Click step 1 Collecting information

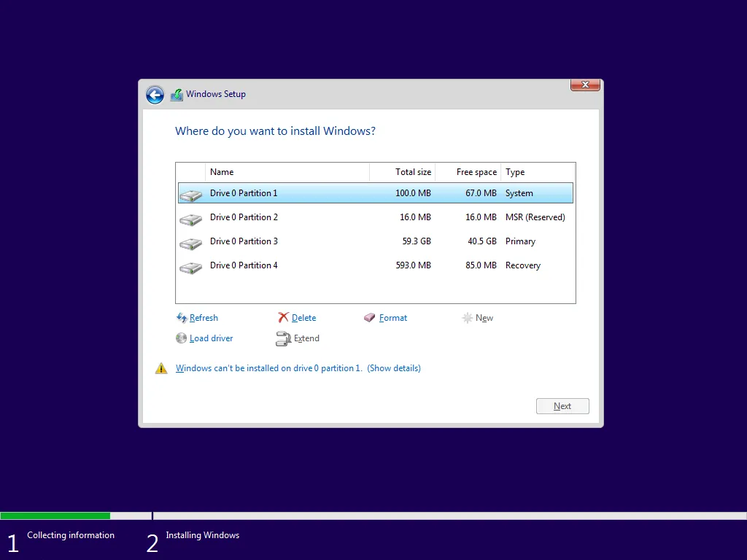click(70, 535)
